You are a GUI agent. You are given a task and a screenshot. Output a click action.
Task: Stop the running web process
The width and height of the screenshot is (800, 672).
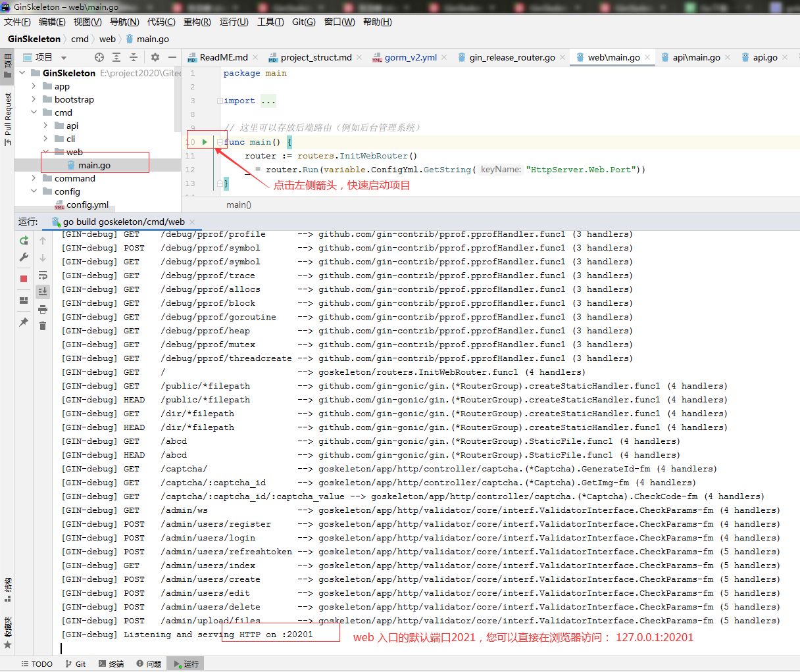(x=24, y=279)
